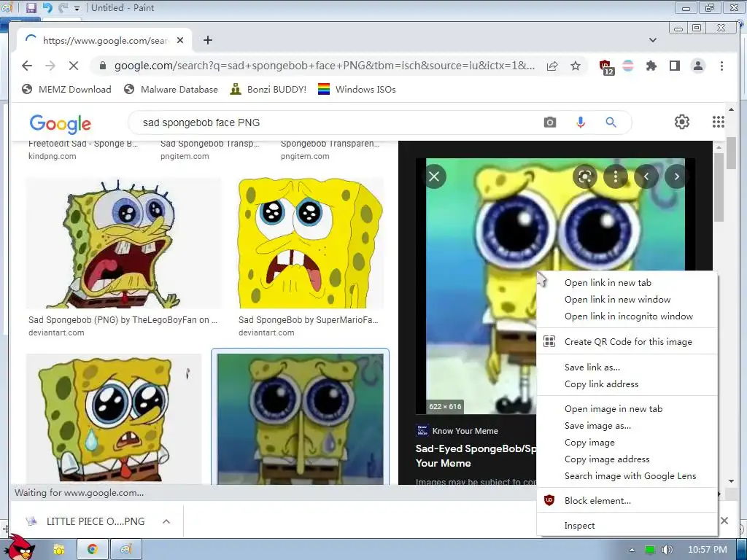
Task: Show hidden system tray icons
Action: (632, 550)
